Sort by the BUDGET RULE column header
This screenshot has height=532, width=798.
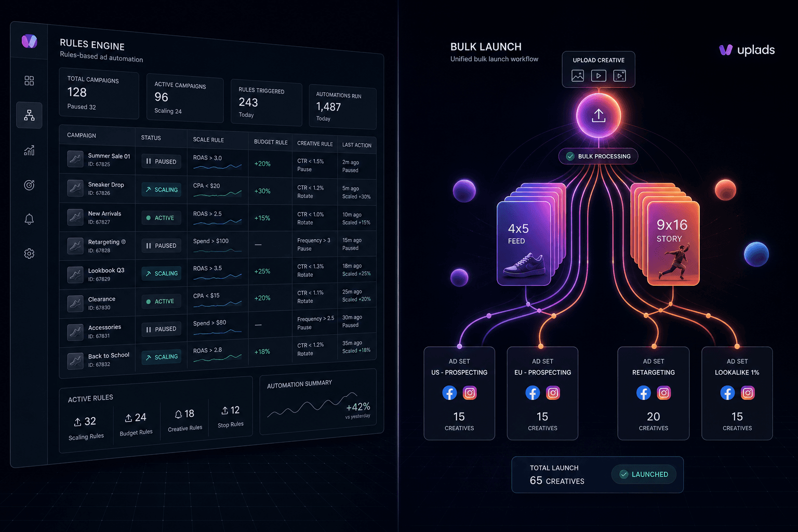pos(271,142)
